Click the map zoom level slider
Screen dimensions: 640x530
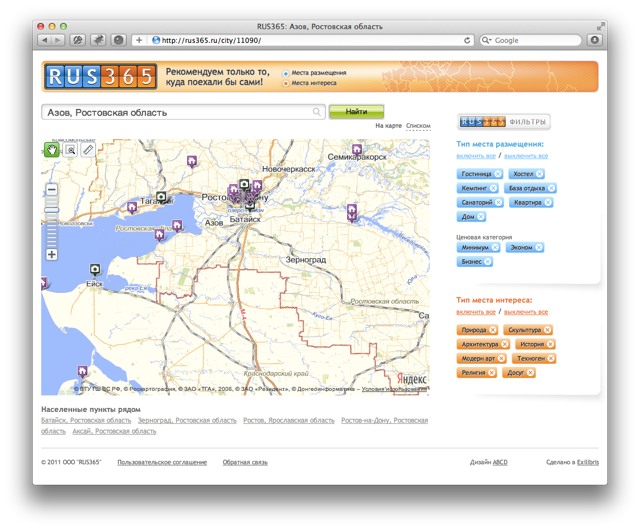52,211
